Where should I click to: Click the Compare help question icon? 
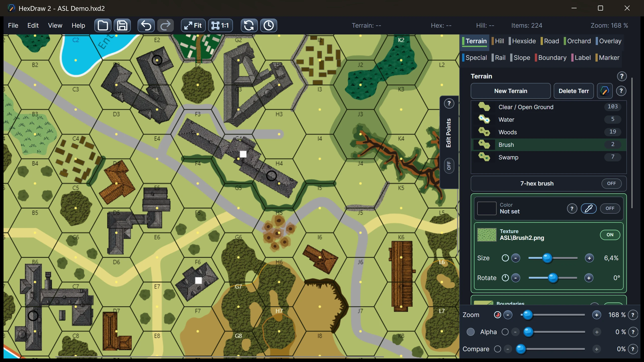(x=633, y=349)
